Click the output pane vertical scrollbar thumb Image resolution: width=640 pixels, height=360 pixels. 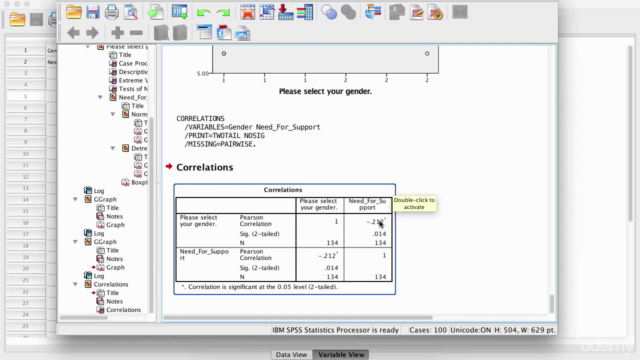point(552,304)
